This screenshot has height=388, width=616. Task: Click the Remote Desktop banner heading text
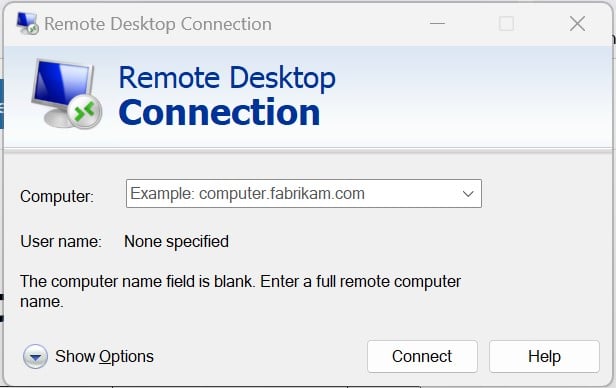(227, 79)
